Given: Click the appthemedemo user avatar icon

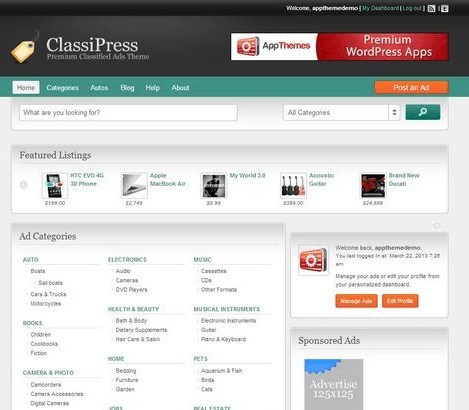Looking at the screenshot, I should point(313,260).
